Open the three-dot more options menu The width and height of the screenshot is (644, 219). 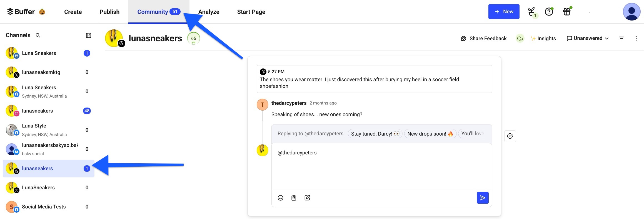(636, 39)
